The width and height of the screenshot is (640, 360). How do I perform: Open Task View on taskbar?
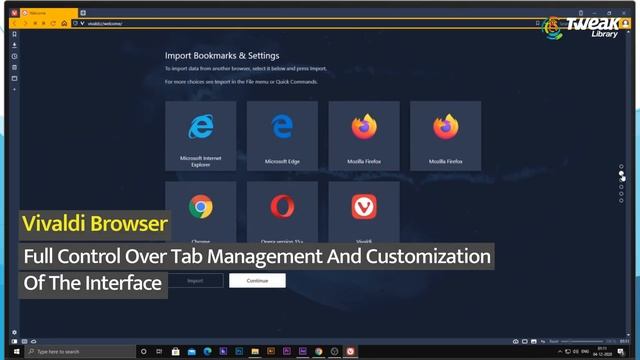(159, 351)
